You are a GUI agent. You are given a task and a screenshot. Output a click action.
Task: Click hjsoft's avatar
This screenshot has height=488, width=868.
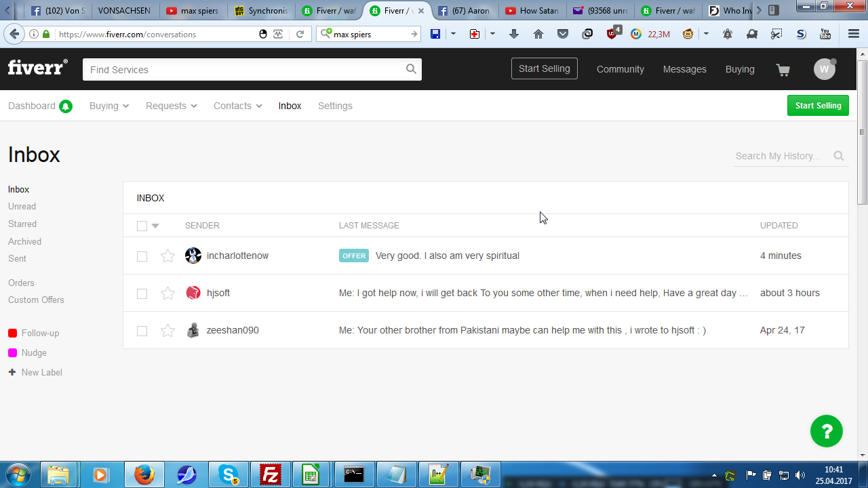[x=193, y=293]
